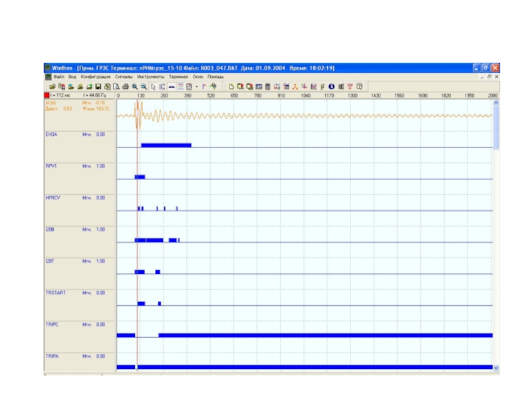Click the f = 44.66 Гц frequency readout
The image size is (532, 399).
94,95
